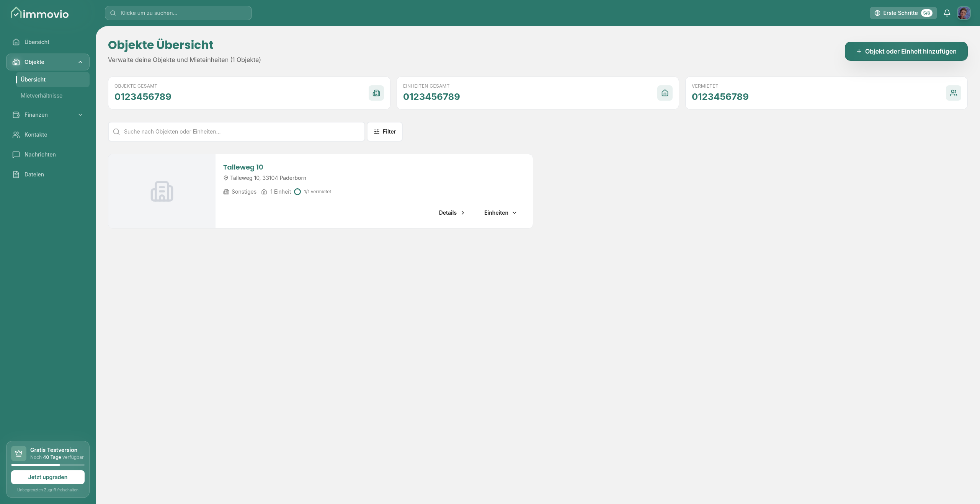
Task: Click the house icon in Einheiten Gesamt card
Action: pyautogui.click(x=665, y=93)
